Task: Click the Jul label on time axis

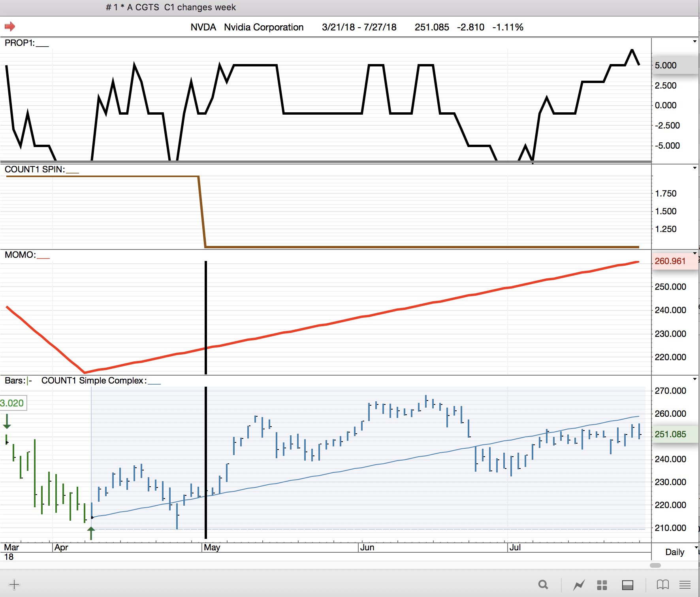Action: coord(515,548)
